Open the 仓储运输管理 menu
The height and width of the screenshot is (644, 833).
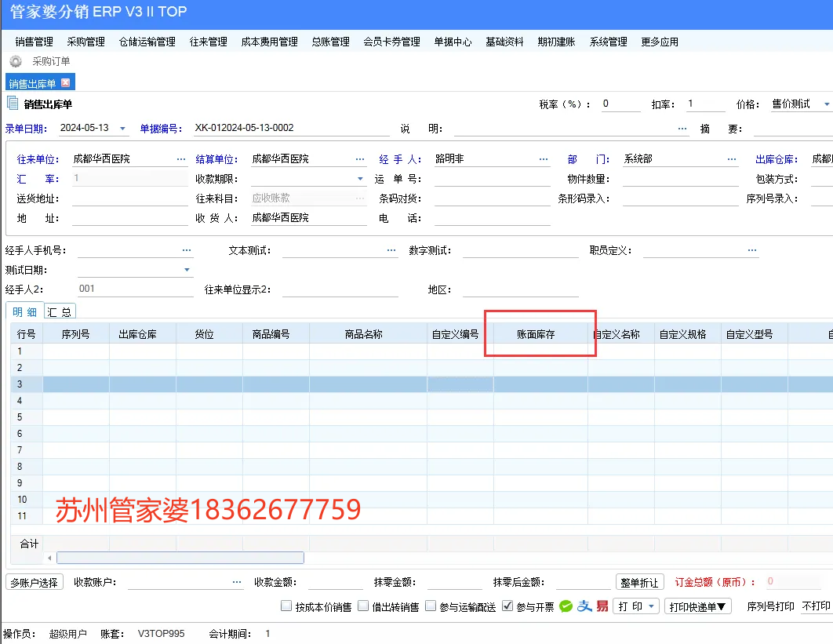click(147, 42)
